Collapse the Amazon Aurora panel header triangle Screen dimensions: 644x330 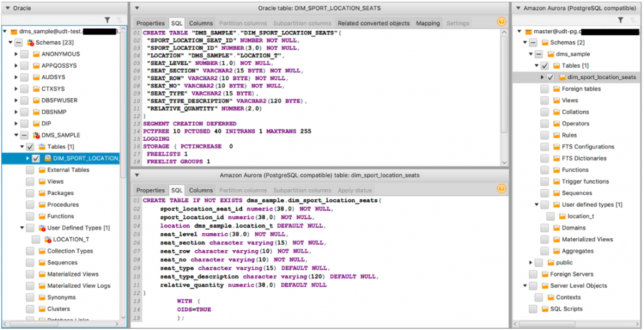519,8
